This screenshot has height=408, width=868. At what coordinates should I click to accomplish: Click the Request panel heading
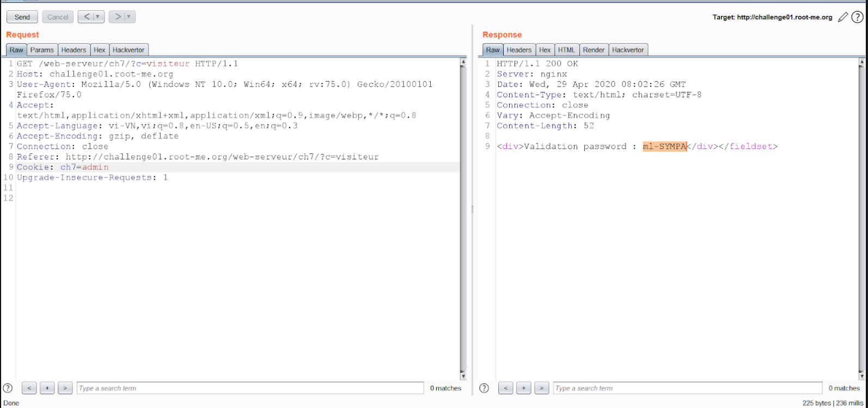coord(22,35)
